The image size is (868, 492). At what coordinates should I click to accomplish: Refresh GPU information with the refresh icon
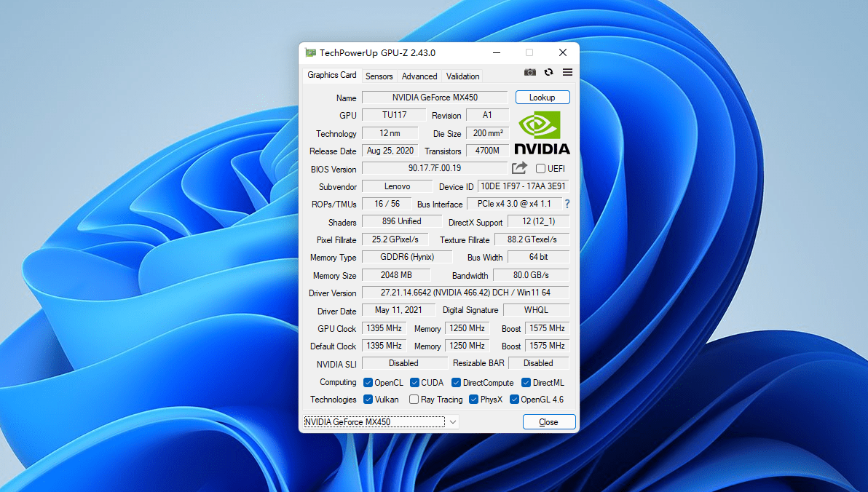click(x=548, y=73)
